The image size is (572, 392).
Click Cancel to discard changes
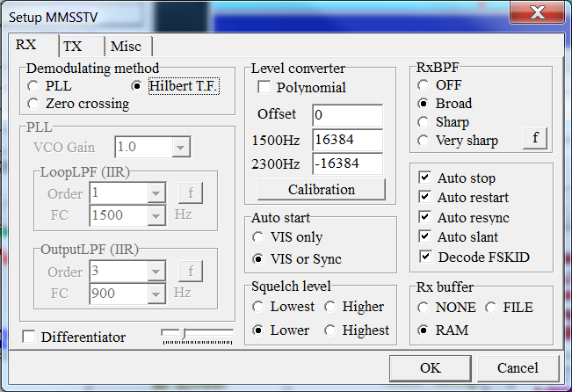pos(518,368)
